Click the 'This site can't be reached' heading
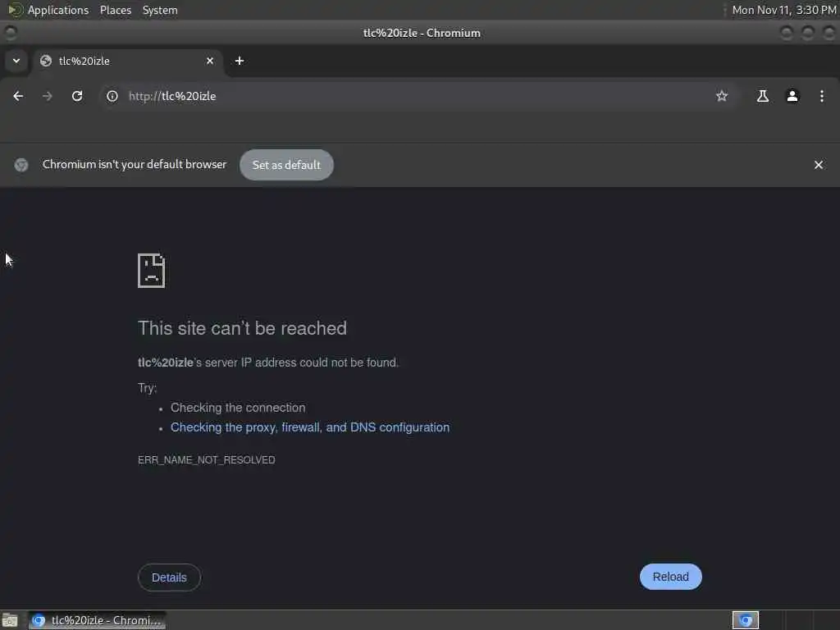 [242, 328]
